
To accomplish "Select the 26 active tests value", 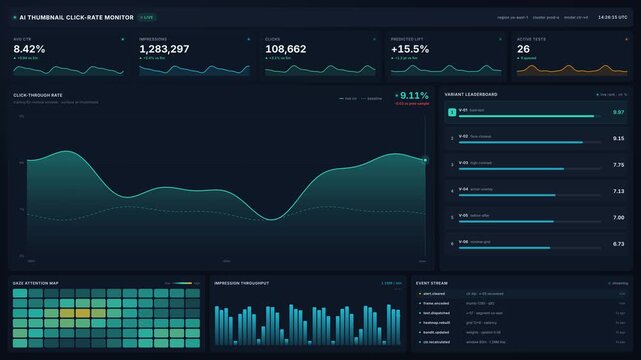I will point(523,49).
